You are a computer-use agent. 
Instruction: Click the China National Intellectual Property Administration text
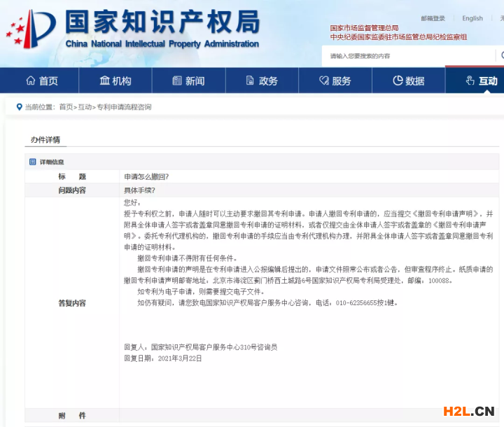click(x=162, y=43)
